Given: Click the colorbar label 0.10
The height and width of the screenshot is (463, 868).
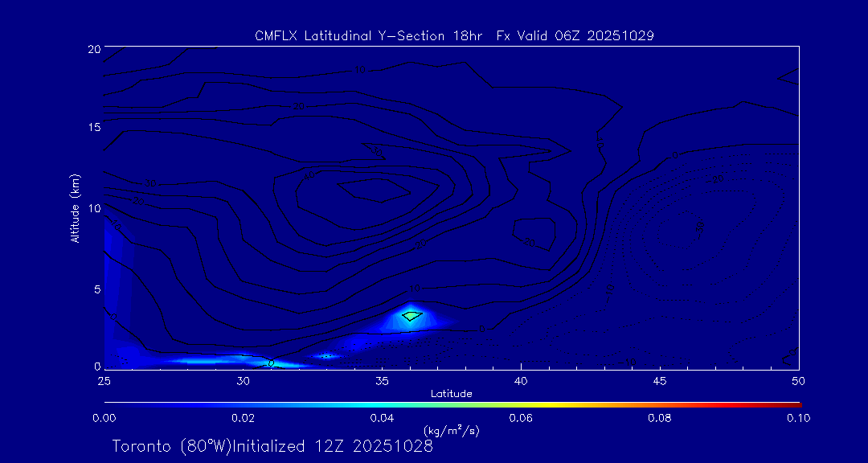Looking at the screenshot, I should tap(798, 418).
